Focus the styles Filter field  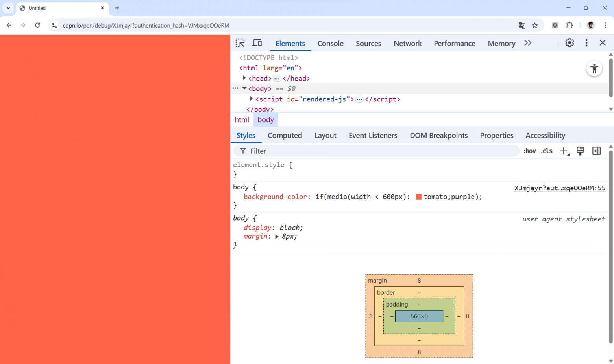377,151
